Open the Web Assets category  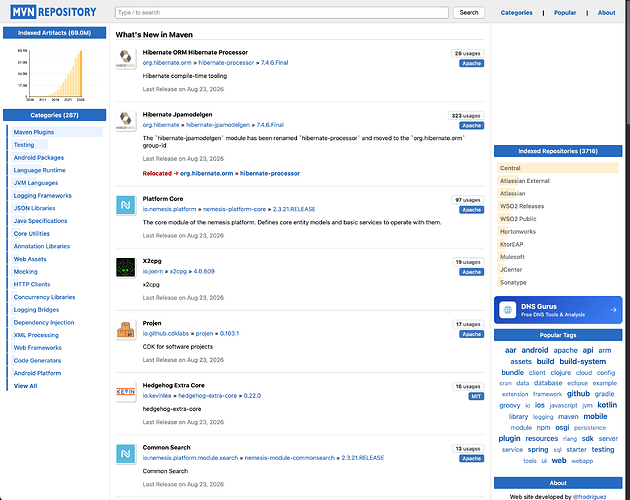point(30,259)
